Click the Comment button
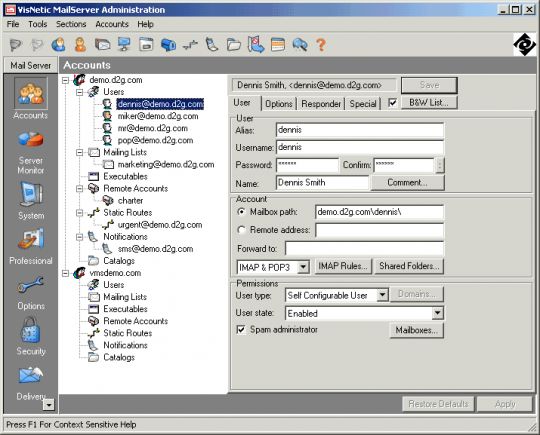Image resolution: width=540 pixels, height=435 pixels. click(x=407, y=183)
